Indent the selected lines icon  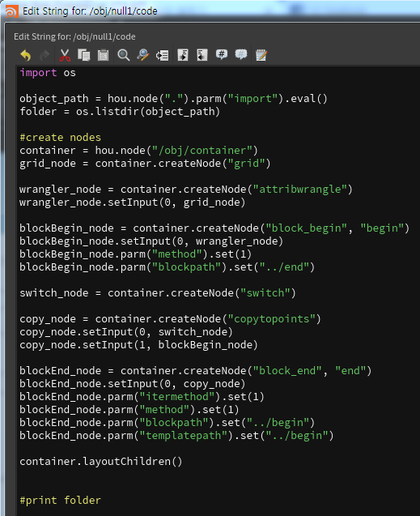click(x=183, y=55)
